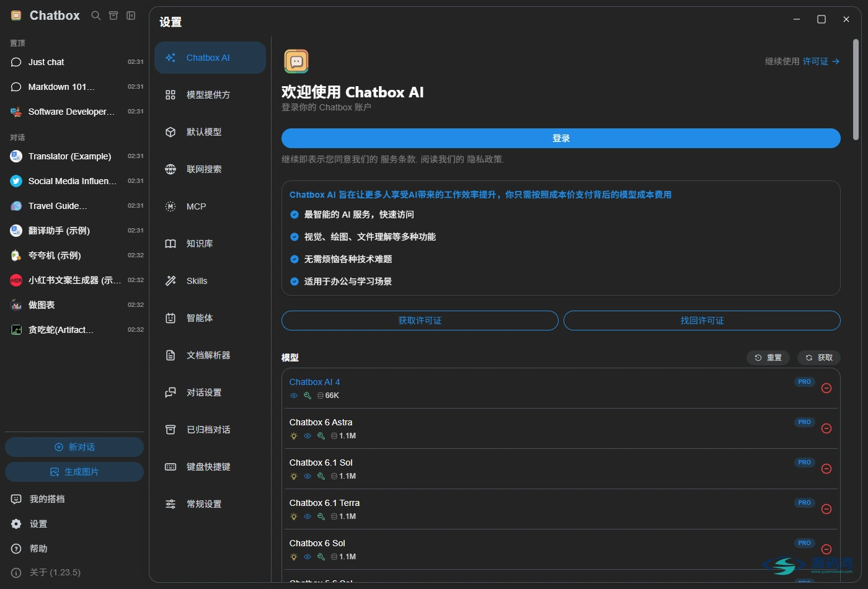The height and width of the screenshot is (589, 868).
Task: Remove the Chatbox 6.1 Terra model
Action: point(826,509)
